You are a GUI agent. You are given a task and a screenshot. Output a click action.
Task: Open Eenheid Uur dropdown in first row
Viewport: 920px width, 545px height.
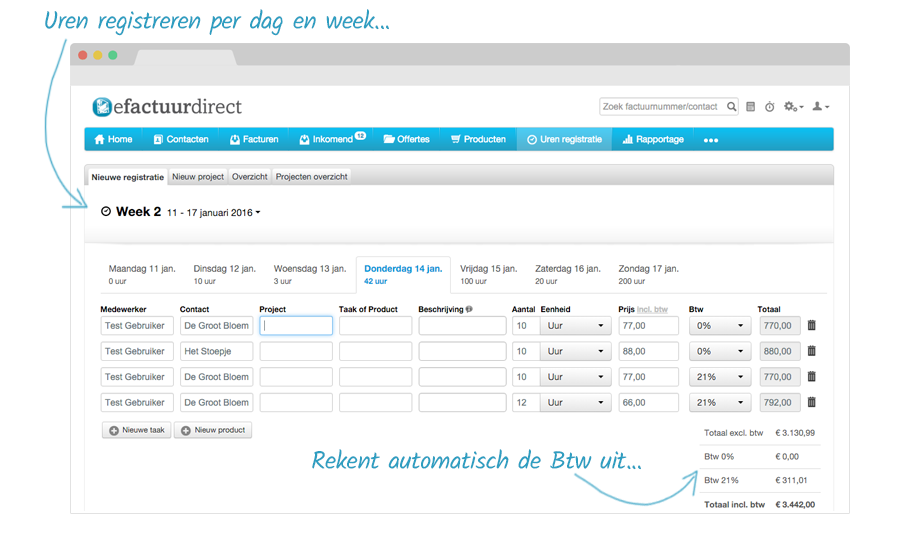[x=575, y=326]
